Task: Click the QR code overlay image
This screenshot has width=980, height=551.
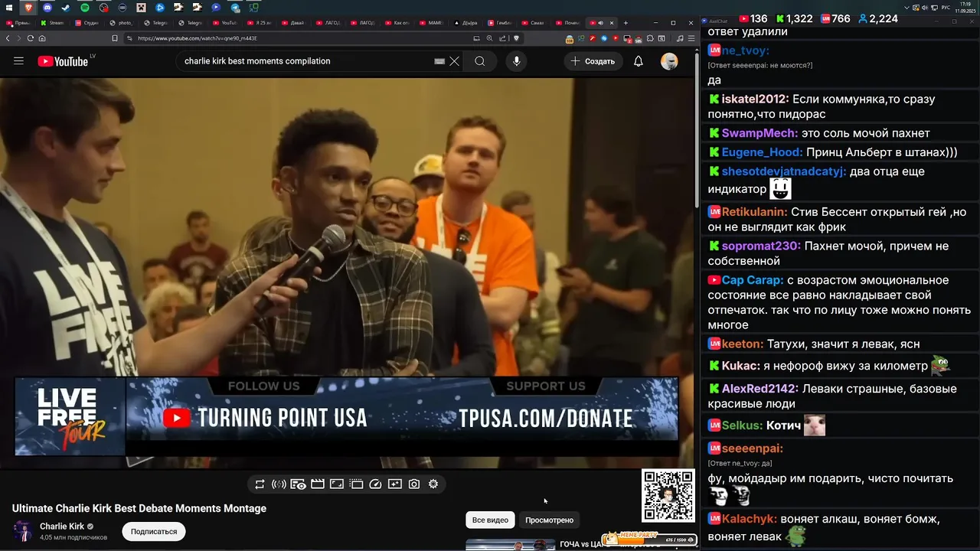Action: point(668,495)
